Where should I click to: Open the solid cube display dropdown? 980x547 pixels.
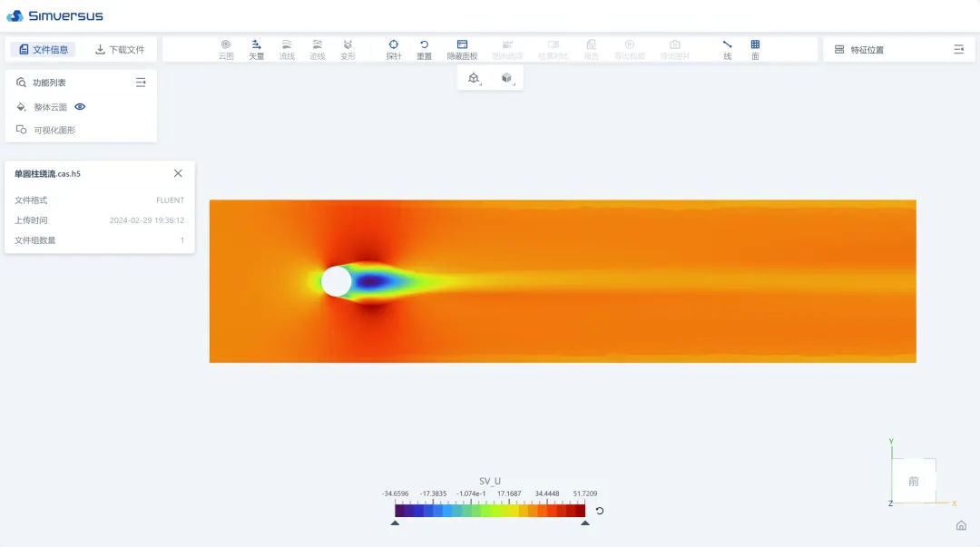(506, 78)
